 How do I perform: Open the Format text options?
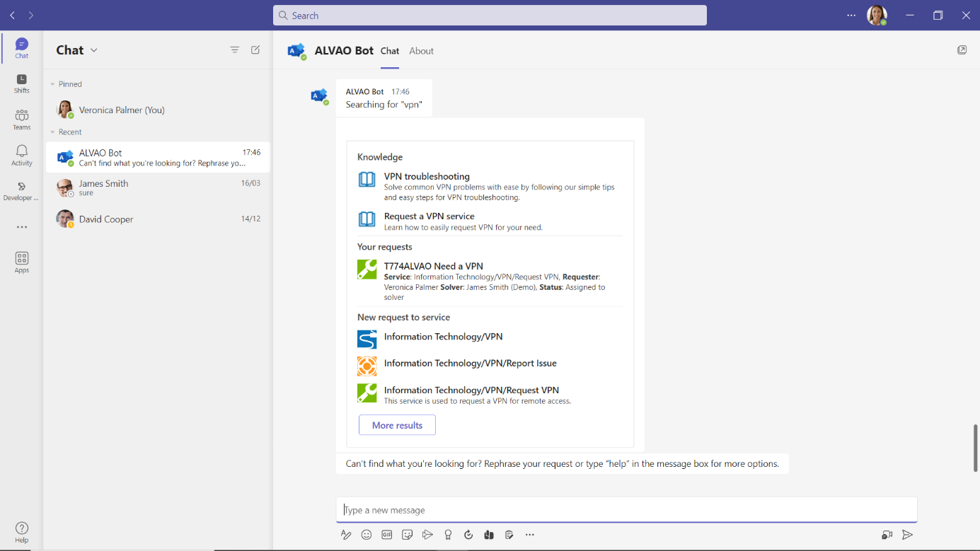[346, 535]
